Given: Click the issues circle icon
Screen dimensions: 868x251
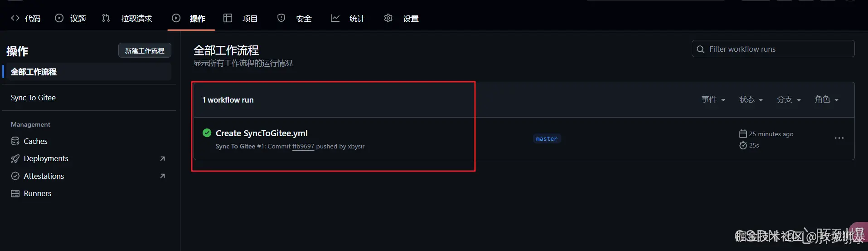Looking at the screenshot, I should (x=59, y=18).
